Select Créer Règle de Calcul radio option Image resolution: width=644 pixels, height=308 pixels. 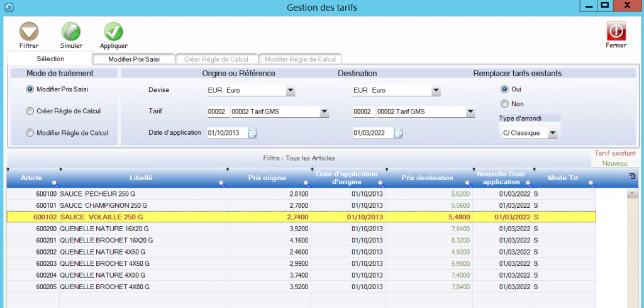[x=30, y=111]
